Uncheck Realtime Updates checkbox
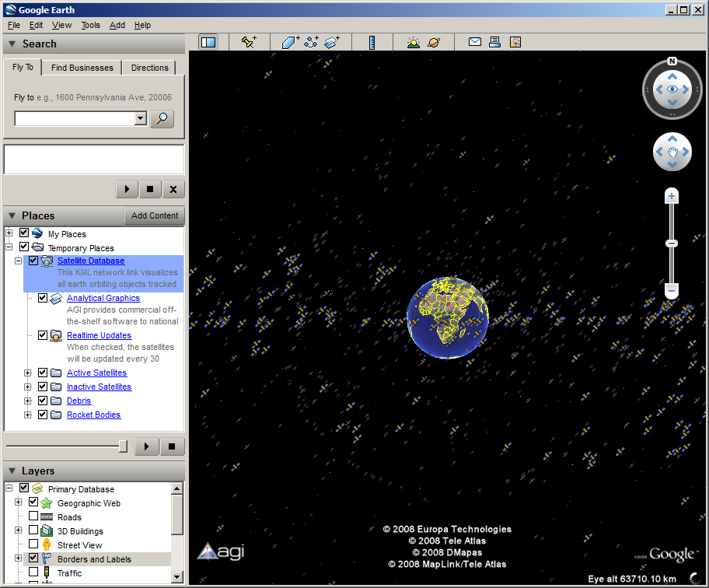Viewport: 709px width, 588px height. coord(43,335)
